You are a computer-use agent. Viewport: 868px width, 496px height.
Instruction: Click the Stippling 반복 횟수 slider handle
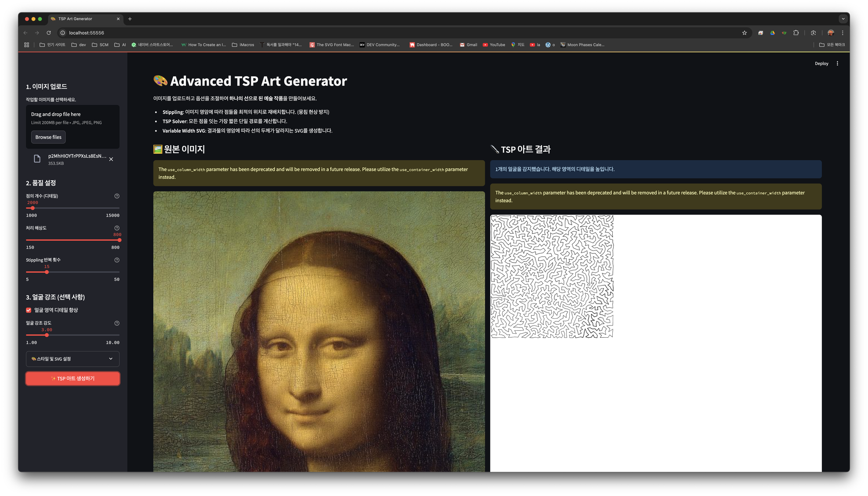pyautogui.click(x=46, y=272)
